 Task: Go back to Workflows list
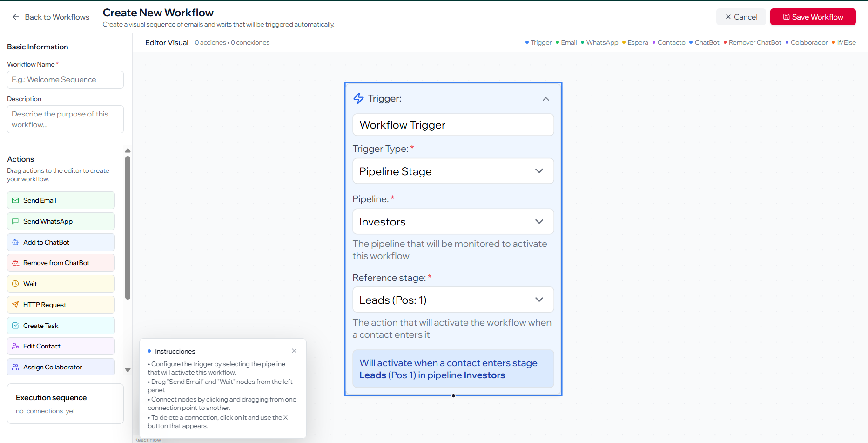pos(51,17)
